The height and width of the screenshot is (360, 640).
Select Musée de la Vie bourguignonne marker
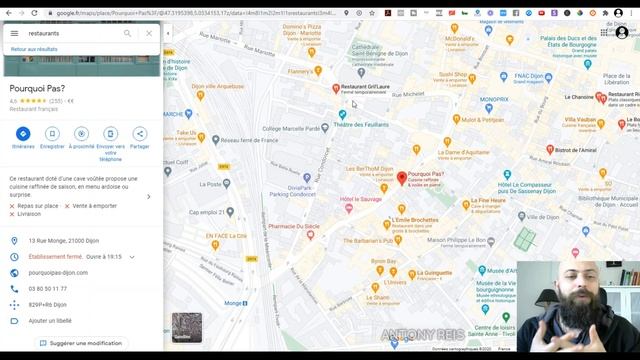tap(485, 309)
